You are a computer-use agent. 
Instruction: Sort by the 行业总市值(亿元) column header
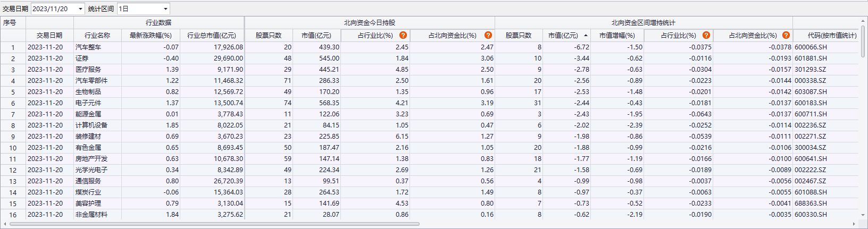pyautogui.click(x=211, y=36)
